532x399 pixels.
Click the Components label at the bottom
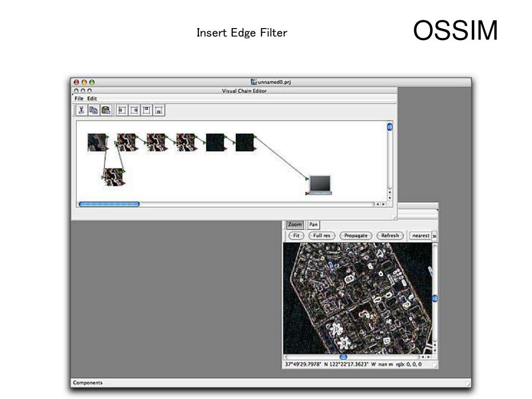87,383
